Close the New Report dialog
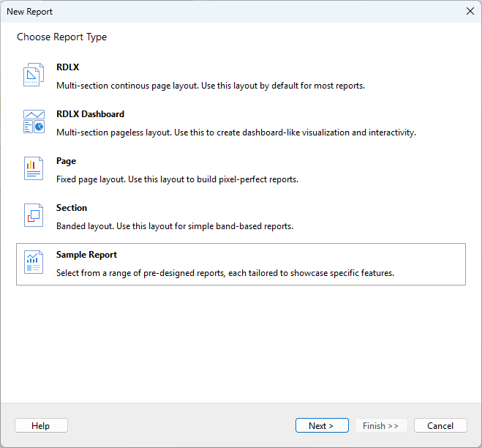The image size is (482, 448). [x=470, y=12]
